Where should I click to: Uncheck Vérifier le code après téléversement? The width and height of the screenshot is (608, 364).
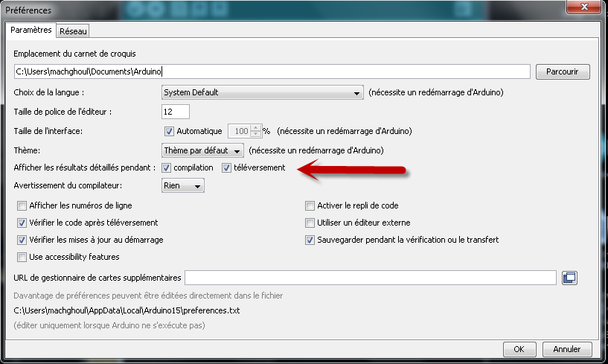click(x=22, y=223)
